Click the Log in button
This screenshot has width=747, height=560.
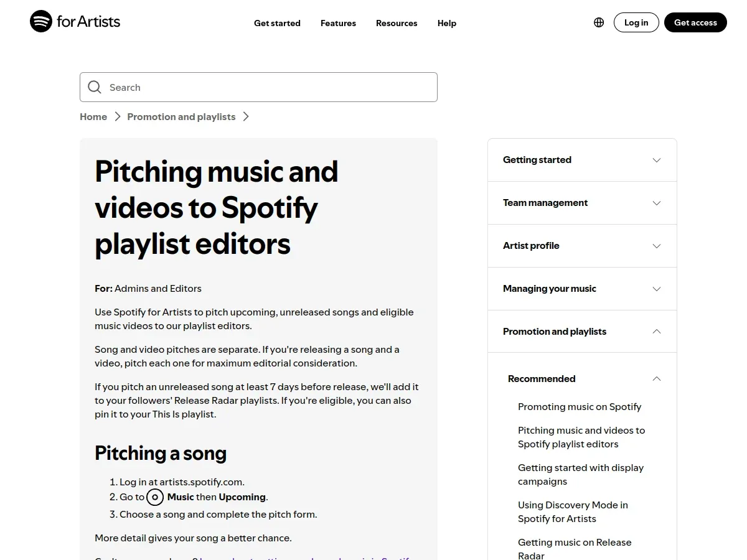click(x=636, y=22)
